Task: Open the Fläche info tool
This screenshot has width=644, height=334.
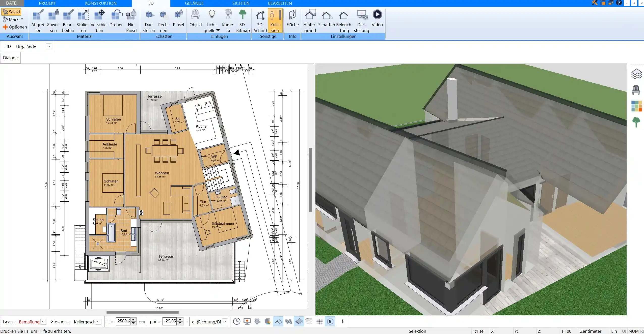Action: pos(292,18)
